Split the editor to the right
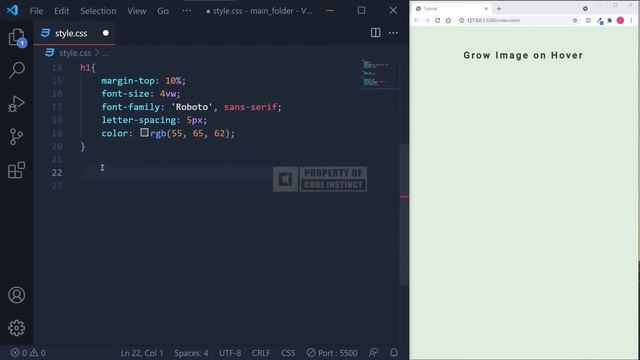 tap(376, 33)
